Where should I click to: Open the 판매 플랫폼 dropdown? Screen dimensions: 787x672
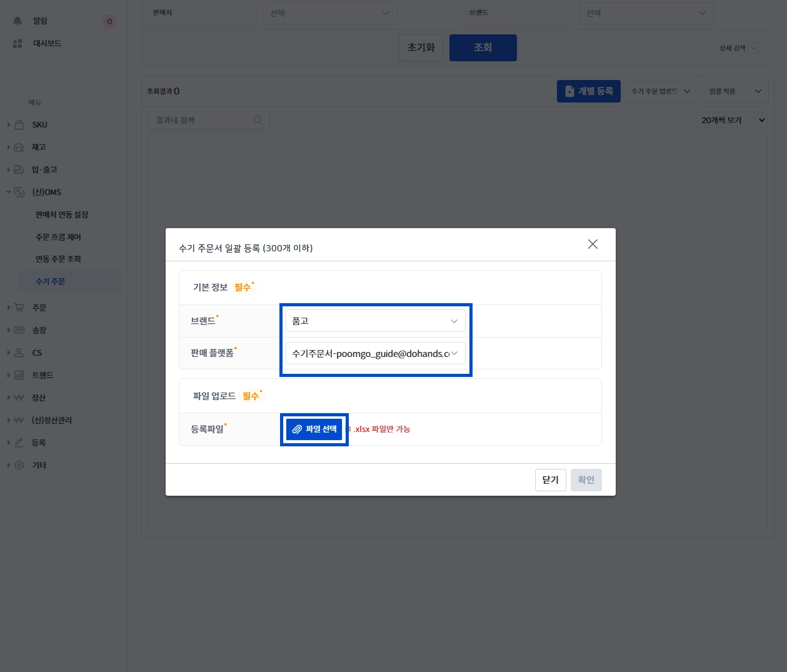[375, 353]
